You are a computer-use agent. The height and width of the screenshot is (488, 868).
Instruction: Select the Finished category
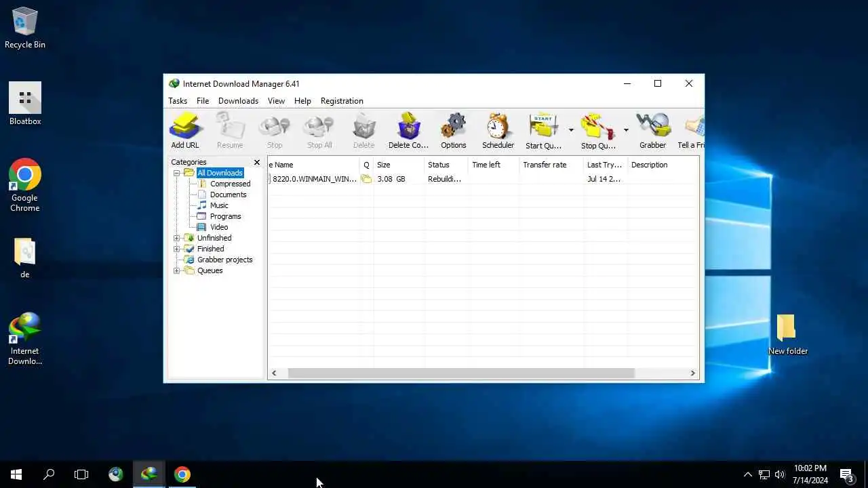[x=210, y=249]
